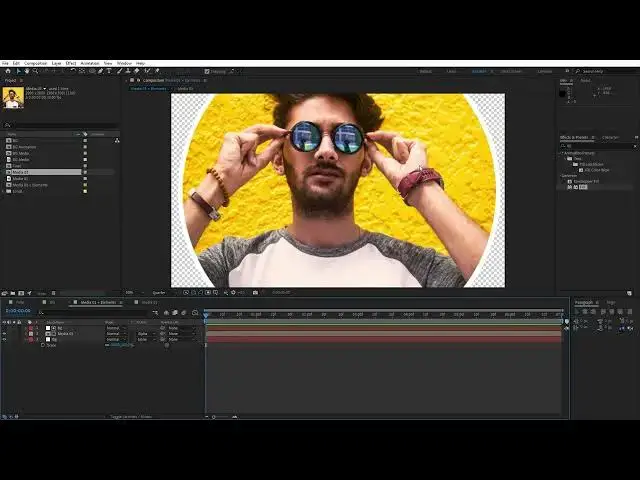Open the Effect menu in the menu bar
Viewport: 640px width, 480px height.
[x=71, y=63]
